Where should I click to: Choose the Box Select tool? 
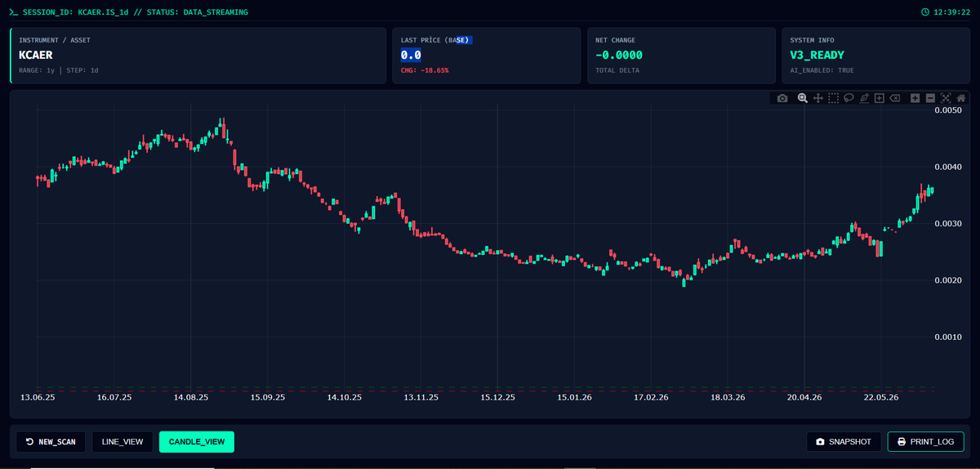click(x=834, y=98)
